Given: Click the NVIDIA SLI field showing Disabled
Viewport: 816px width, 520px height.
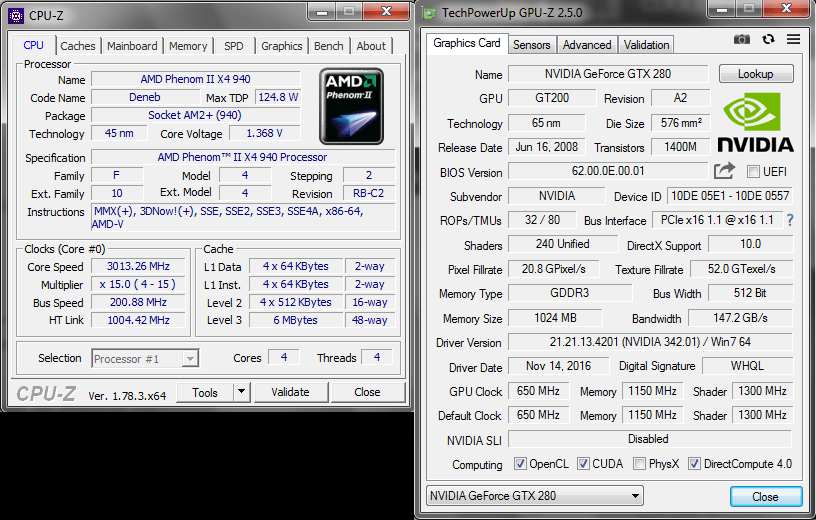Looking at the screenshot, I should point(649,439).
